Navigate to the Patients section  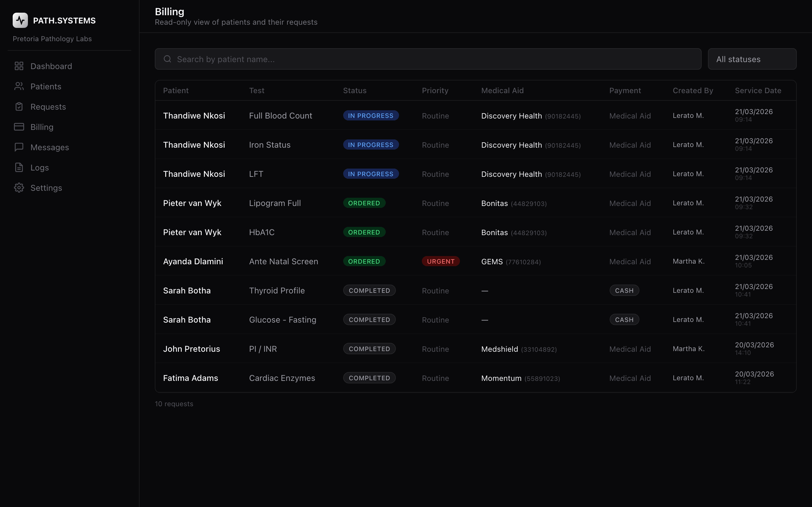[46, 86]
